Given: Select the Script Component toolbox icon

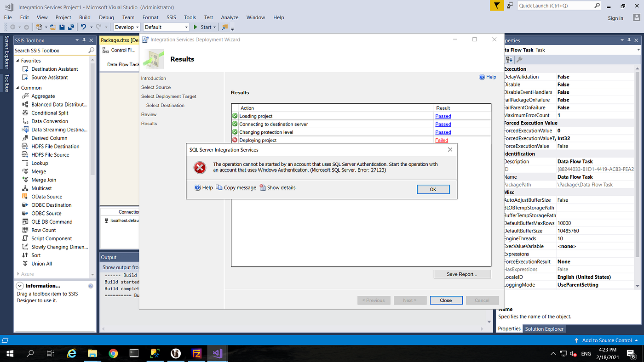Looking at the screenshot, I should pos(25,238).
